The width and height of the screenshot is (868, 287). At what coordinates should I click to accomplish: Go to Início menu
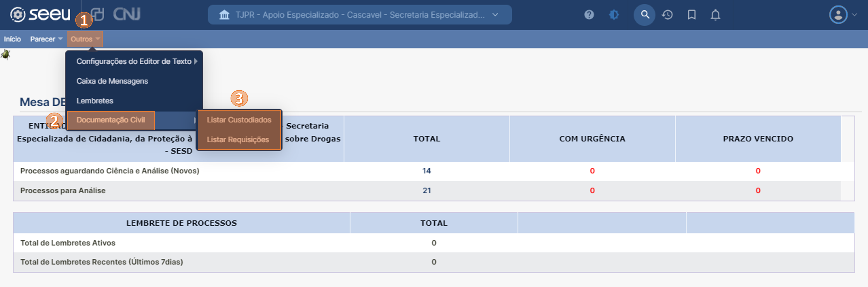[12, 39]
